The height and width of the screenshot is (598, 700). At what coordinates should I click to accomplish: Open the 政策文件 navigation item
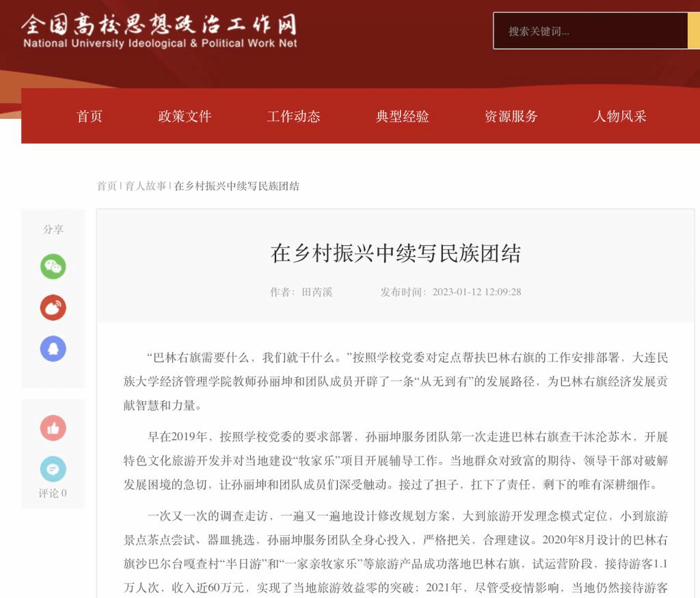click(185, 116)
